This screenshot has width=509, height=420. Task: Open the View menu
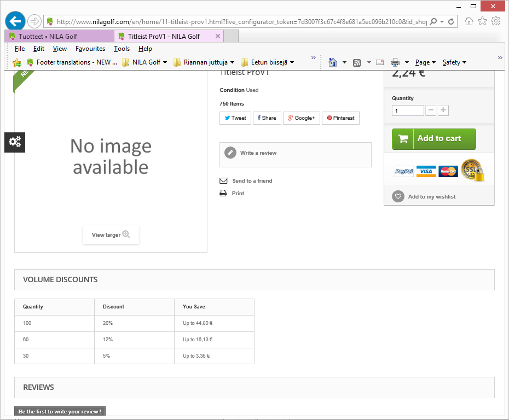tap(60, 49)
